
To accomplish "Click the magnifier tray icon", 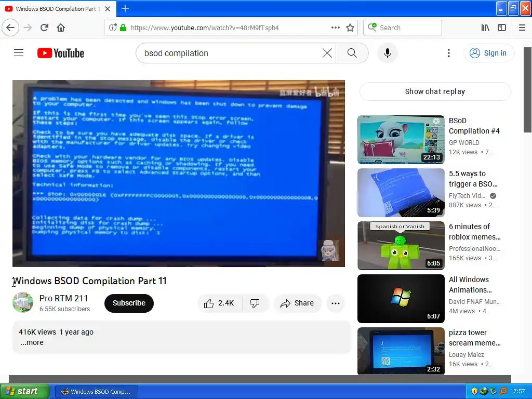I will coord(503,391).
